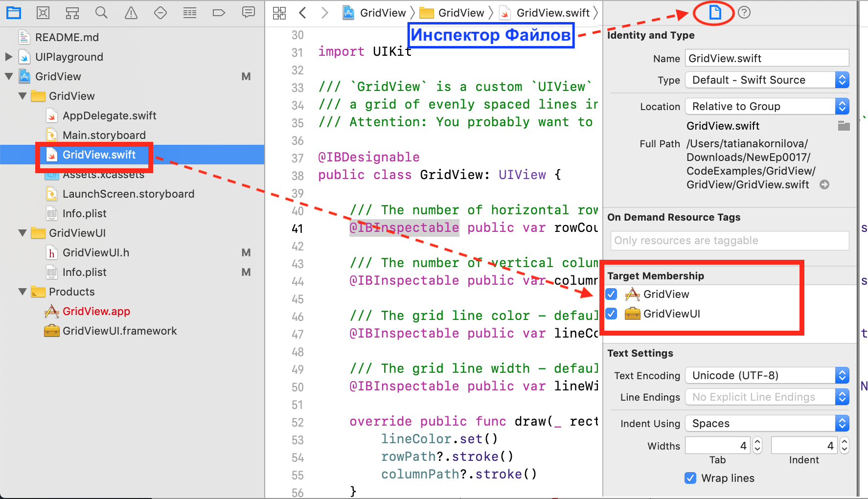This screenshot has width=868, height=499.
Task: Uncheck GridViewUI target membership
Action: click(x=611, y=314)
